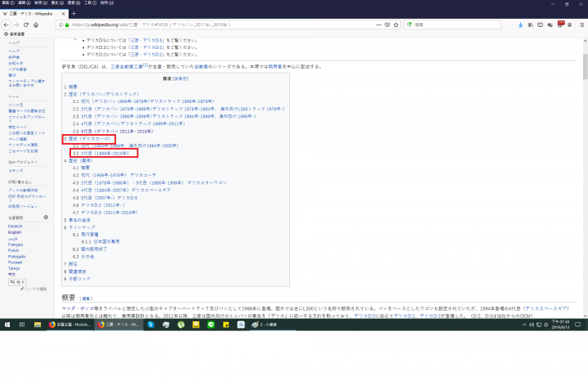Open the 說明 (H) help menu

click(x=107, y=2)
